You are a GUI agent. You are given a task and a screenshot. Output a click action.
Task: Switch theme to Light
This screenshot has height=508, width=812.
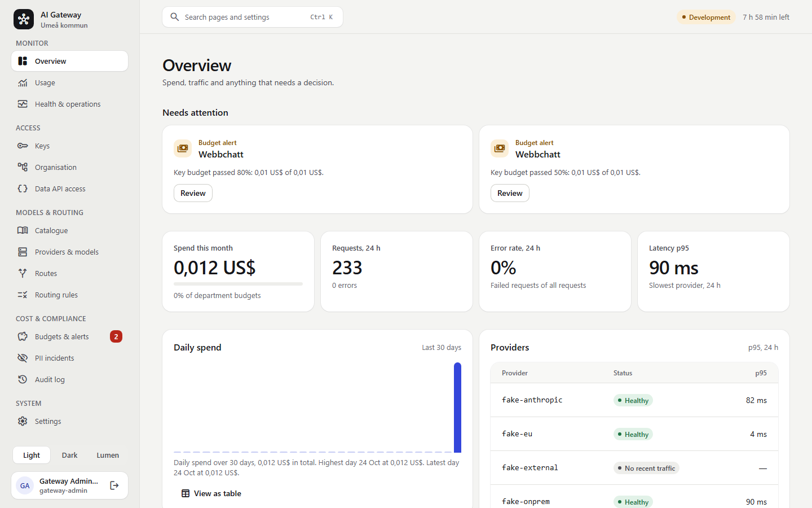[x=32, y=456]
